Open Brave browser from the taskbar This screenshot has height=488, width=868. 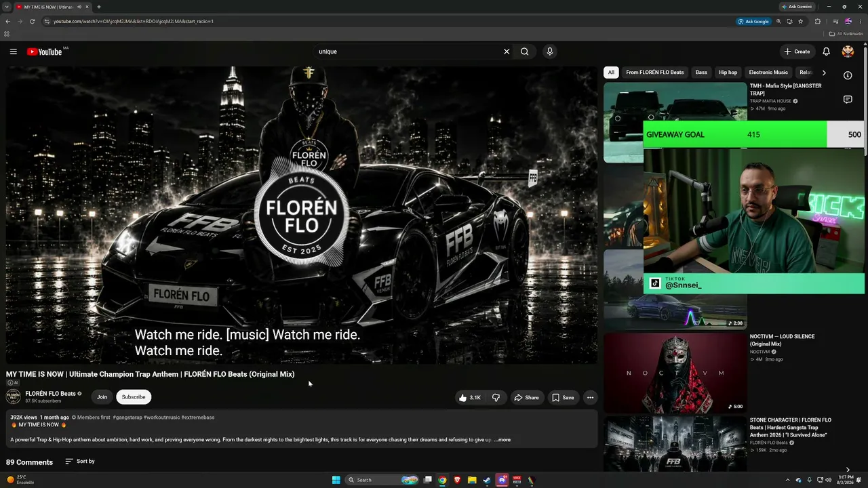pos(457,480)
